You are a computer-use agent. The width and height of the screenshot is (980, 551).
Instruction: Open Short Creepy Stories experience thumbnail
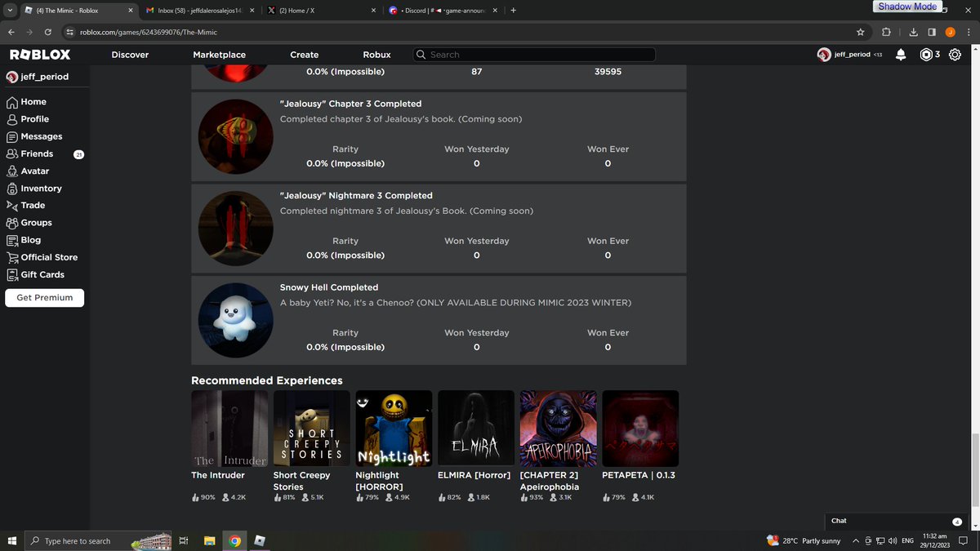point(312,429)
